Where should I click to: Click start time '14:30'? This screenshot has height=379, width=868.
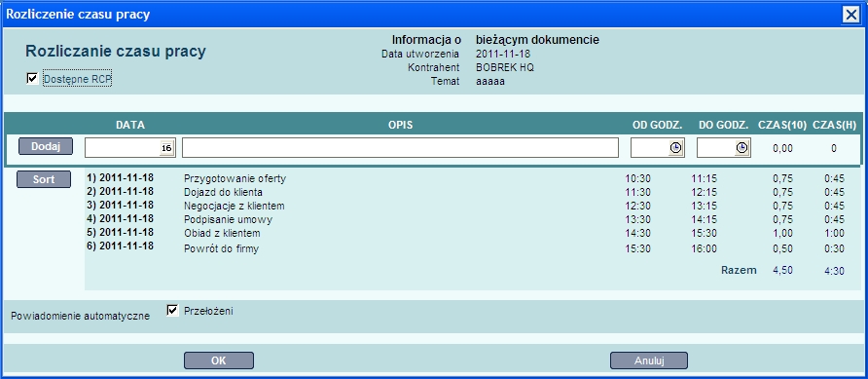coord(637,233)
